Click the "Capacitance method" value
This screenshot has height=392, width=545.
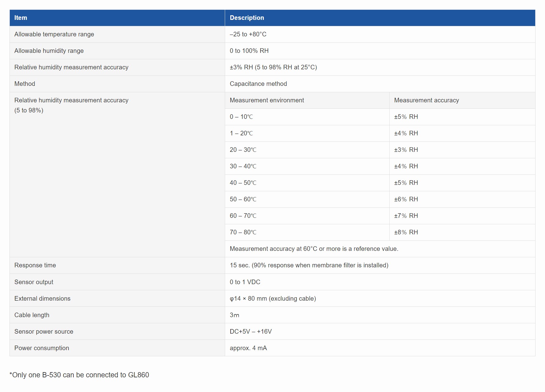(x=258, y=84)
